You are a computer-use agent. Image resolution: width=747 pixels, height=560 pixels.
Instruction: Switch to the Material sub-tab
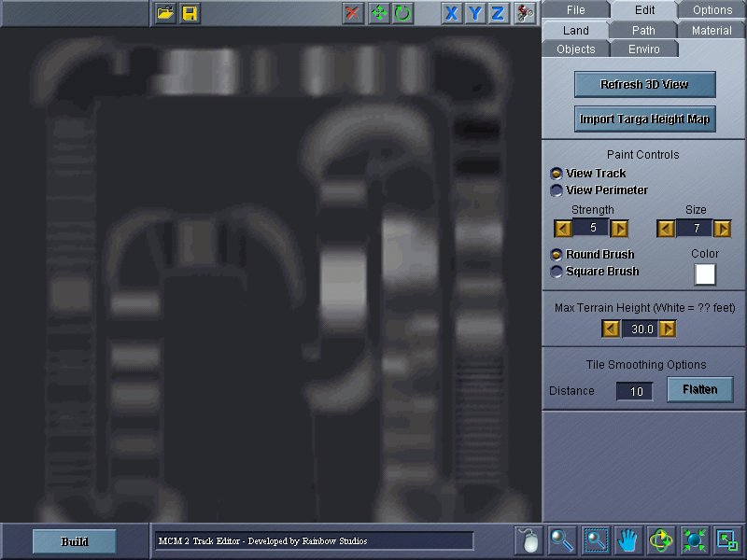pyautogui.click(x=712, y=30)
